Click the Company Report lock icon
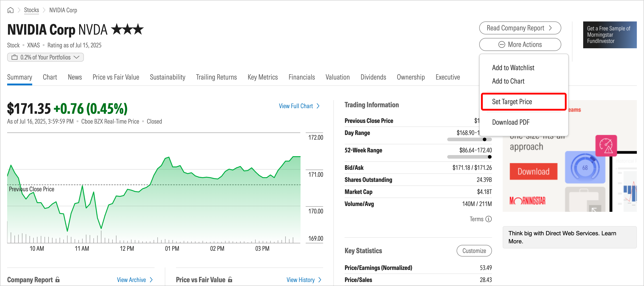Screen dimensions: 644x286 click(x=57, y=280)
